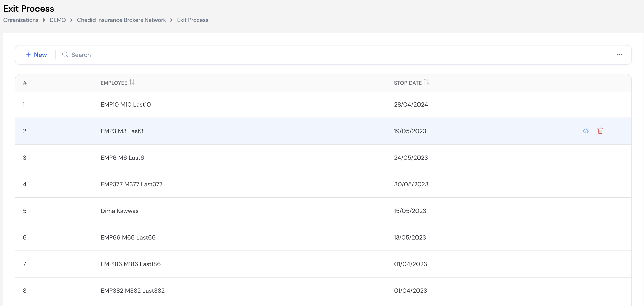The height and width of the screenshot is (306, 644).
Task: Click row number 8 of EMP382
Action: [24, 290]
